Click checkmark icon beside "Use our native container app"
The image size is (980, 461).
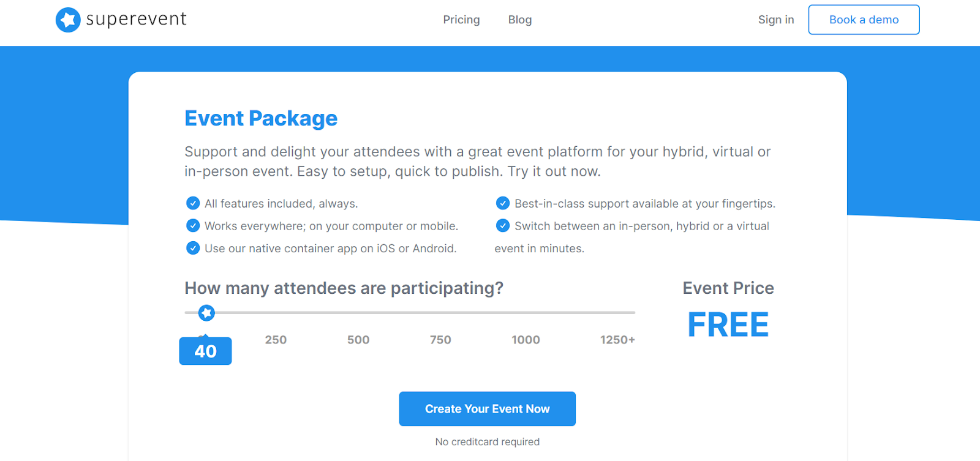(x=193, y=248)
